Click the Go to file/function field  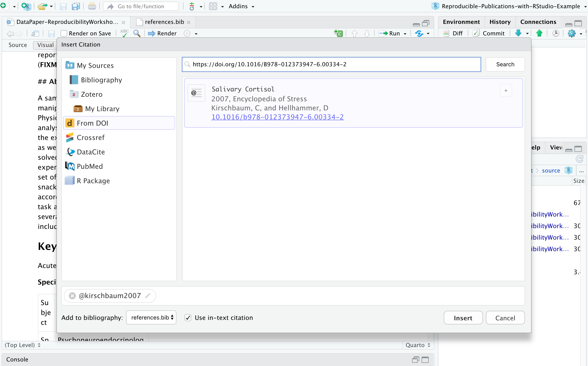141,6
